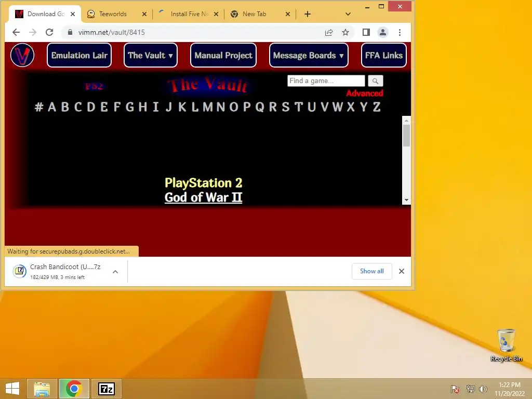Viewport: 532px width, 399px height.
Task: Open the Emulation Lair page
Action: tap(79, 55)
